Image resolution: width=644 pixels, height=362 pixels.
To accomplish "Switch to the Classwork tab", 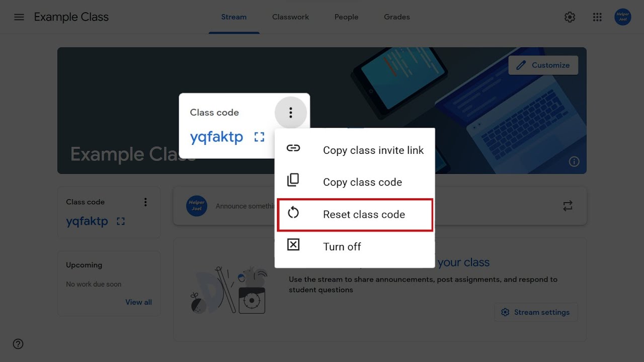I will pos(290,17).
